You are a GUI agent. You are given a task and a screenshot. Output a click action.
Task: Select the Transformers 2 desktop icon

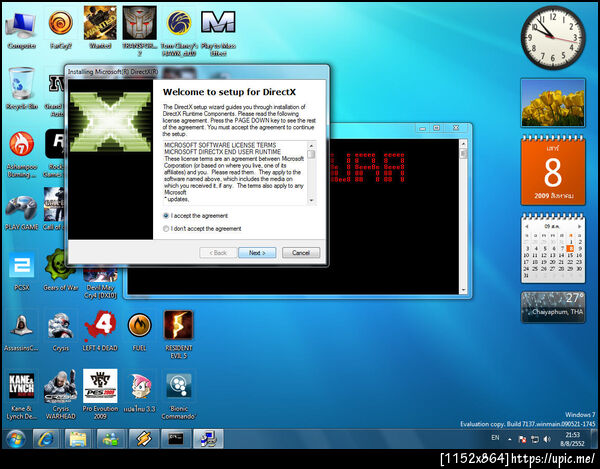pos(139,31)
